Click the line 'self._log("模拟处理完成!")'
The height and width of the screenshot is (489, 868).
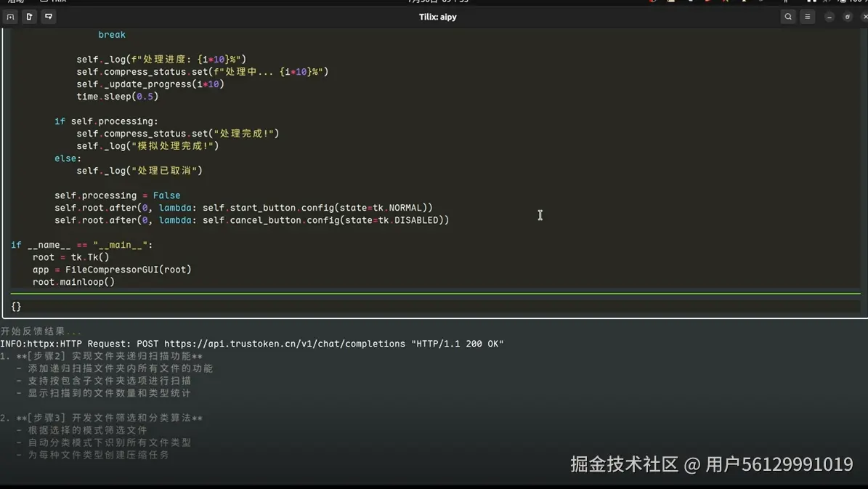click(147, 145)
